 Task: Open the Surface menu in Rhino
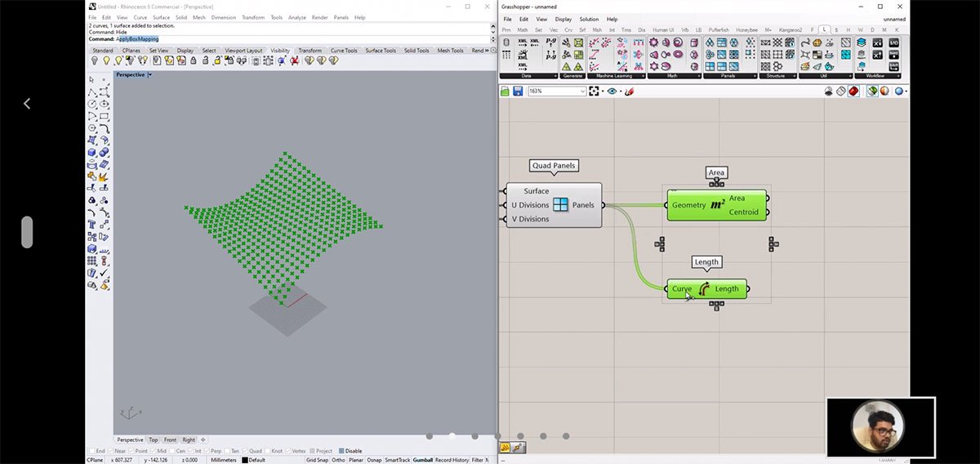click(x=162, y=17)
